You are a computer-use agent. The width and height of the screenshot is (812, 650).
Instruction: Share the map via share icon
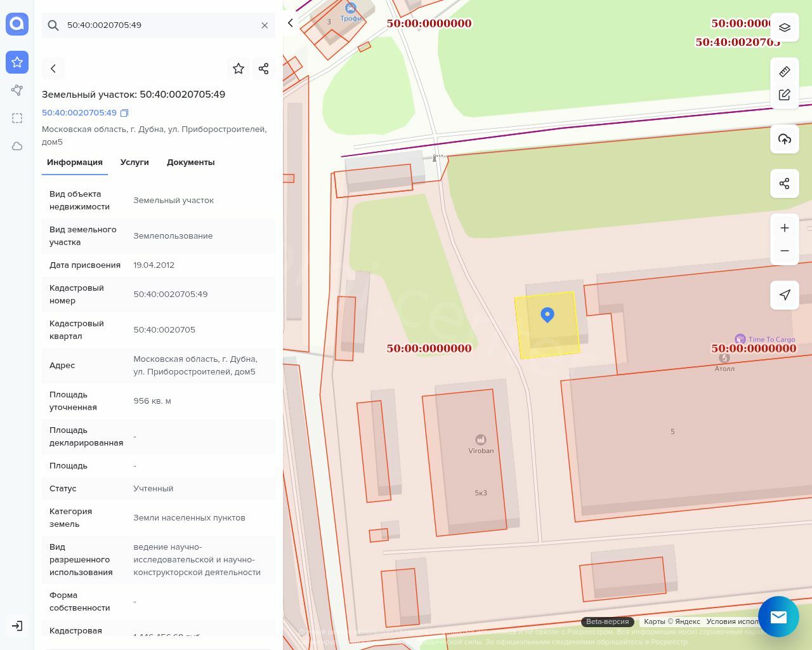click(x=784, y=183)
